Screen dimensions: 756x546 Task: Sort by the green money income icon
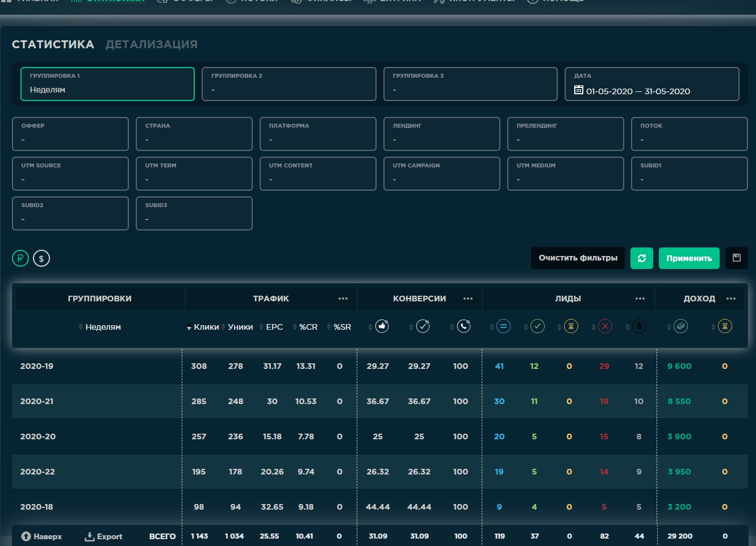tap(680, 326)
